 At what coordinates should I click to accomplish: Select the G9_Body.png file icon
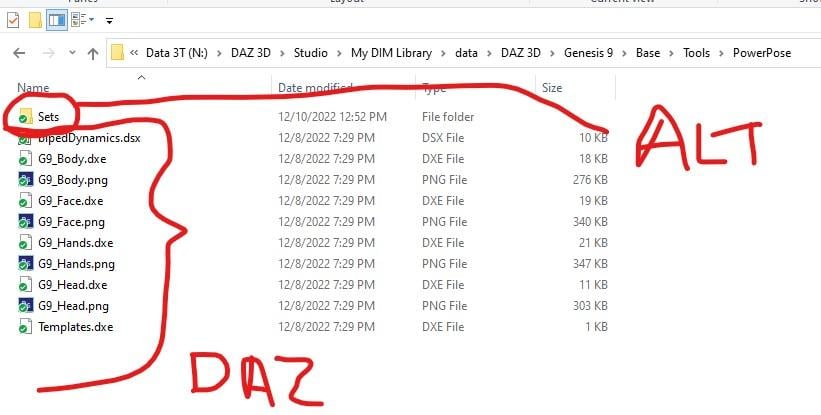coord(26,180)
